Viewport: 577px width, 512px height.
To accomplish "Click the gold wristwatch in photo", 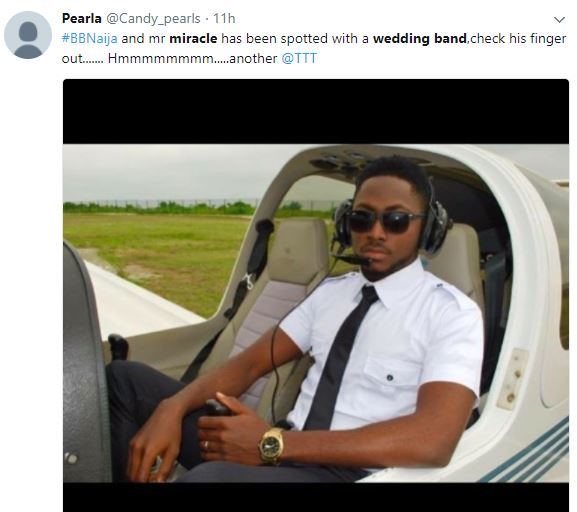I will tap(271, 445).
